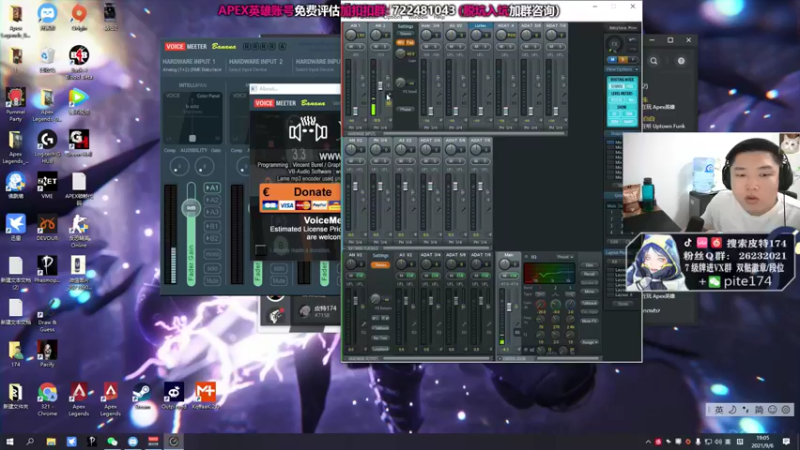Mute the AN 1 hardware input channel
This screenshot has width=800, height=450.
(352, 47)
